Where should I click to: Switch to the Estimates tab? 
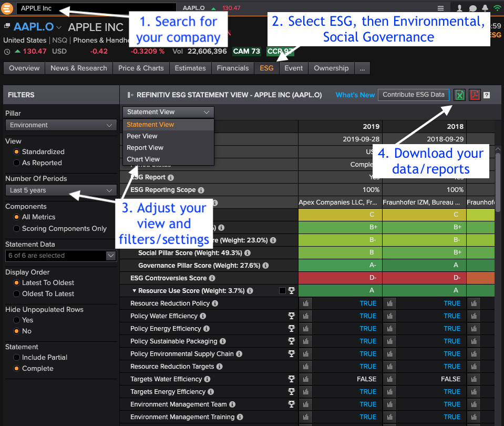click(x=190, y=68)
